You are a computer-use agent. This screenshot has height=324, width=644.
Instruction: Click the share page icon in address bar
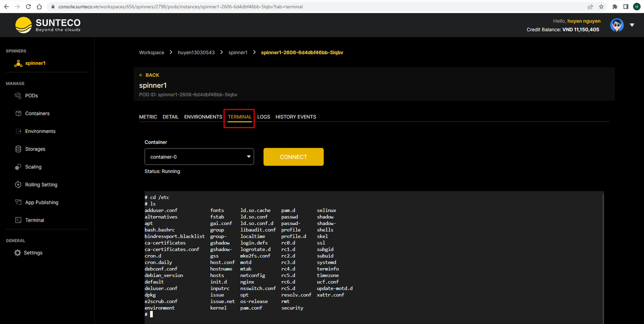point(590,7)
